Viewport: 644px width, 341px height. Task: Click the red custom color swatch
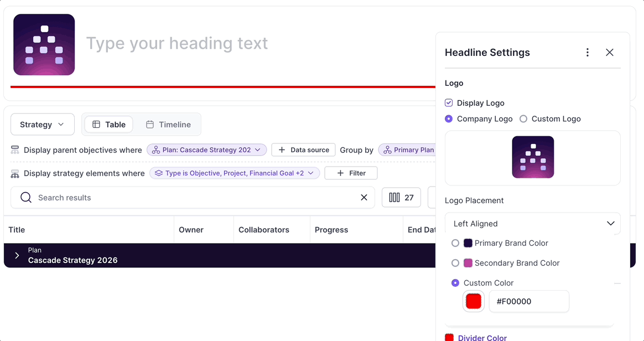474,302
